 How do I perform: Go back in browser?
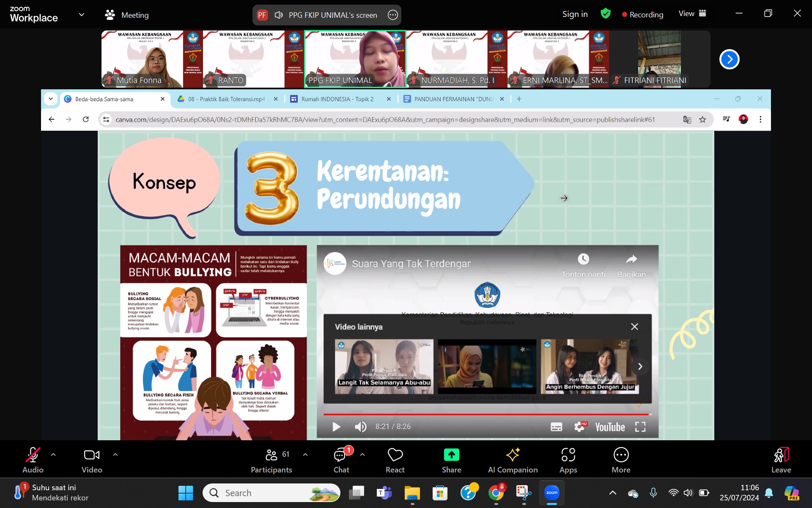click(52, 119)
